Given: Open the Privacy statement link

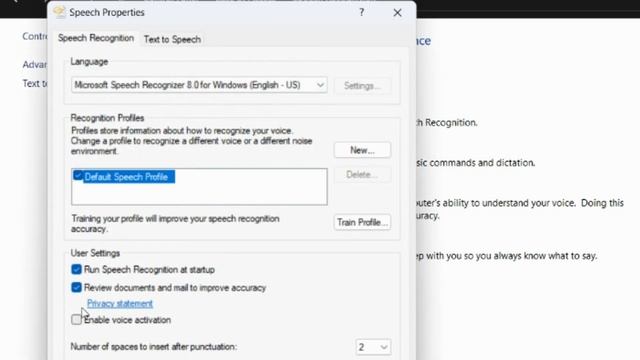Looking at the screenshot, I should [x=120, y=304].
